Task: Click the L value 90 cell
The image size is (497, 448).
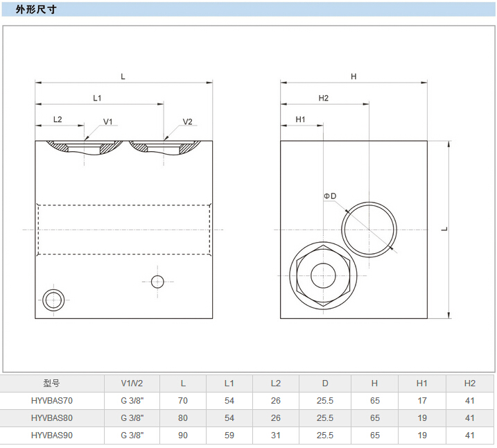Action: pos(183,436)
